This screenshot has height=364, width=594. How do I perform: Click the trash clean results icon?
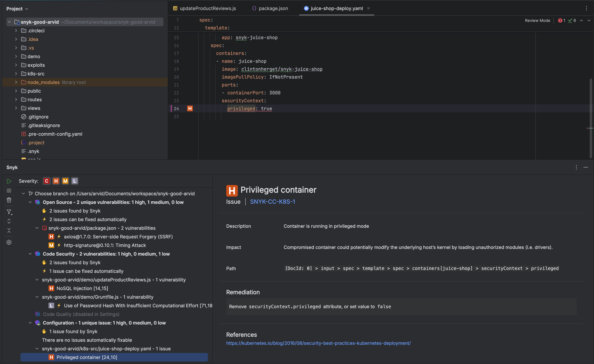click(x=9, y=200)
